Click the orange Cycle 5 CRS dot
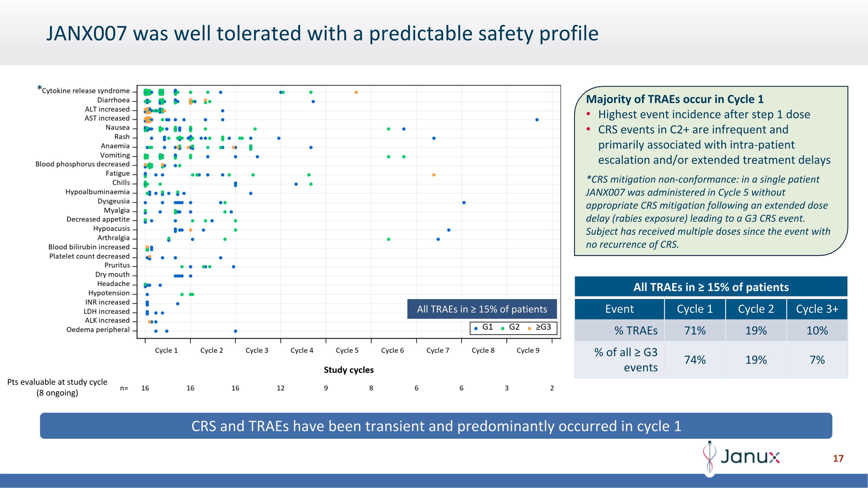 [x=356, y=92]
